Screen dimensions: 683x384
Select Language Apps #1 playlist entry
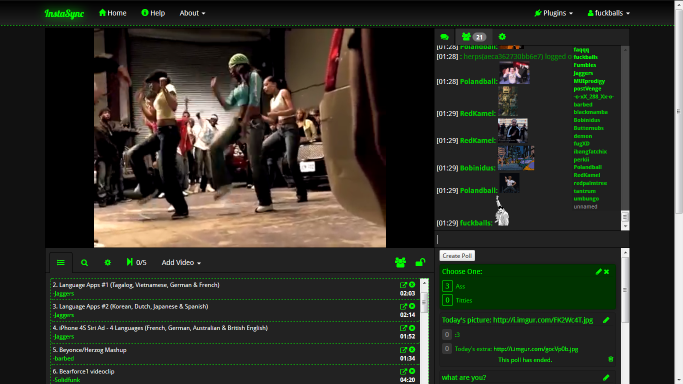click(235, 289)
